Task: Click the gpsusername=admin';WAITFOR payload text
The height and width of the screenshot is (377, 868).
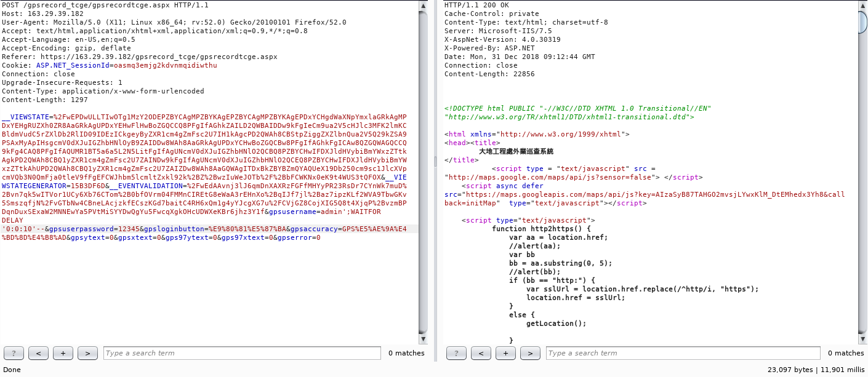Action: coord(324,212)
